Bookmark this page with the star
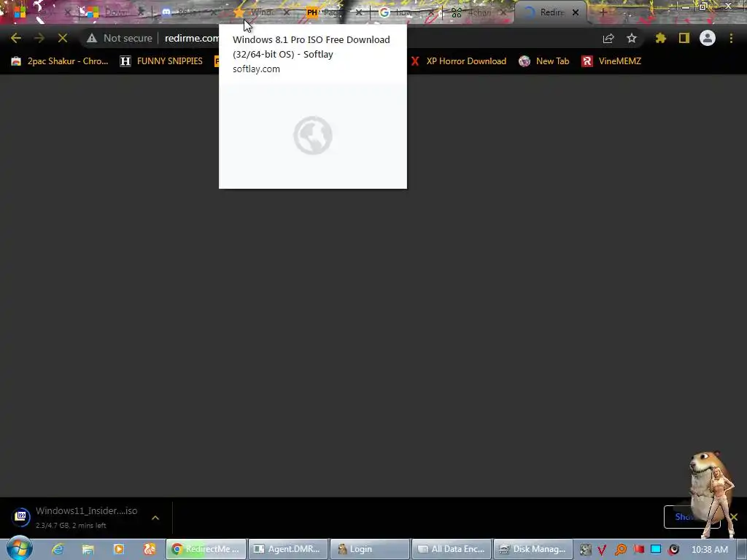 [632, 38]
